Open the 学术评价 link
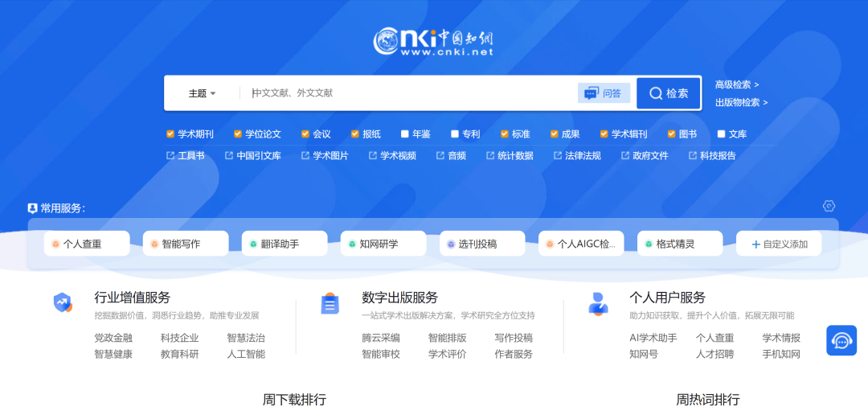 (x=448, y=354)
